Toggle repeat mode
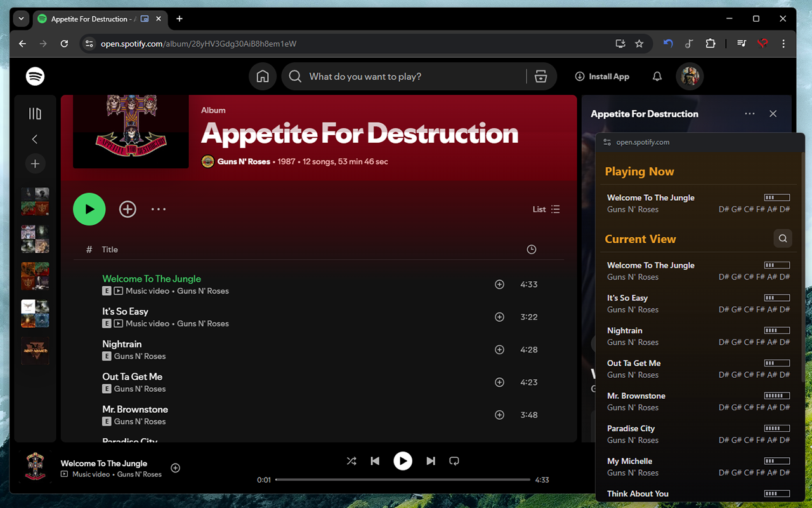The image size is (812, 508). click(454, 461)
